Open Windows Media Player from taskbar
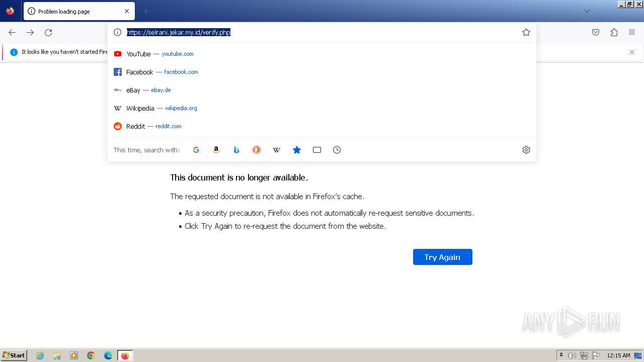Viewport: 644px width, 362px height. [74, 355]
